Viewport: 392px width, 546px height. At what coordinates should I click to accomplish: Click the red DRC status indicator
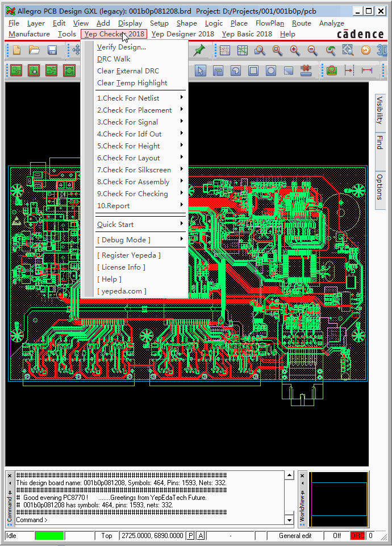[357, 536]
